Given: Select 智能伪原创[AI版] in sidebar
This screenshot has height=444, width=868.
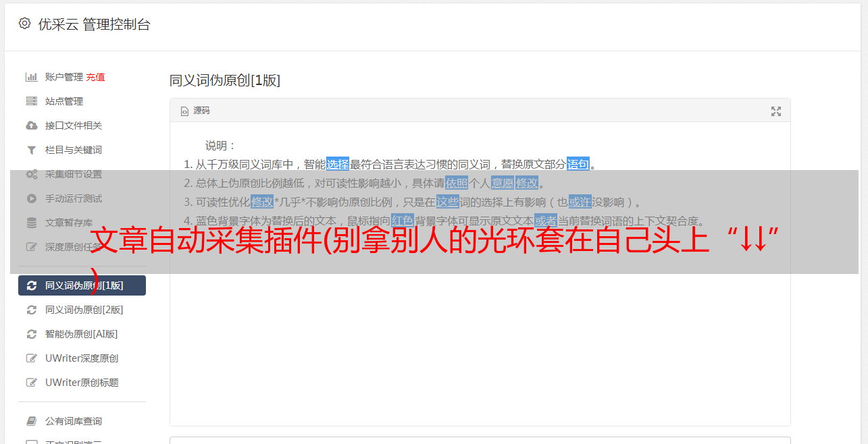Looking at the screenshot, I should coord(82,334).
